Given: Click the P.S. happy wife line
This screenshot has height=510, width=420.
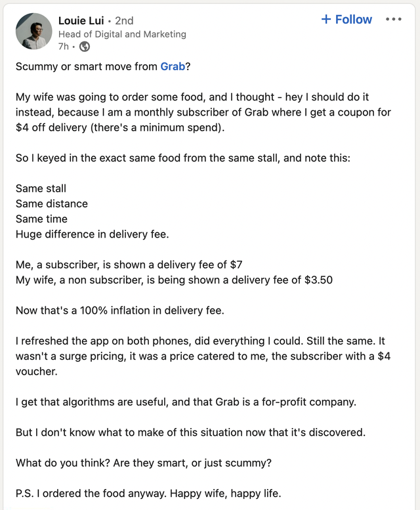Looking at the screenshot, I should tap(148, 494).
